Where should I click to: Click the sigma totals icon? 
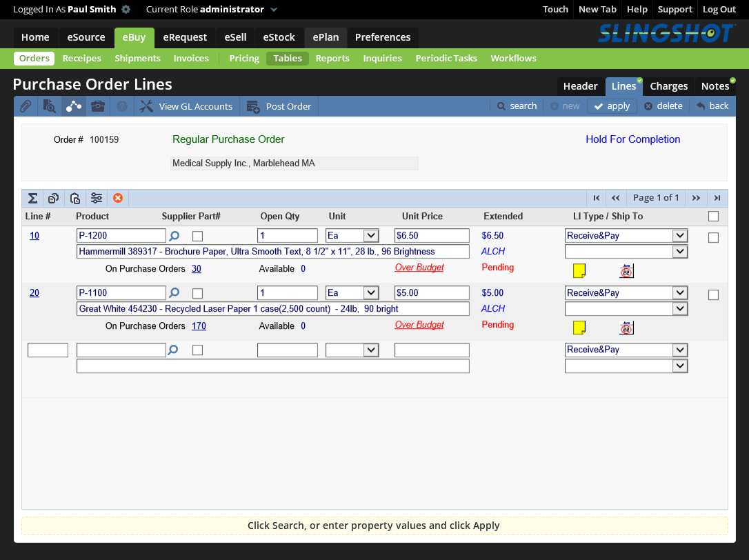[x=32, y=199]
